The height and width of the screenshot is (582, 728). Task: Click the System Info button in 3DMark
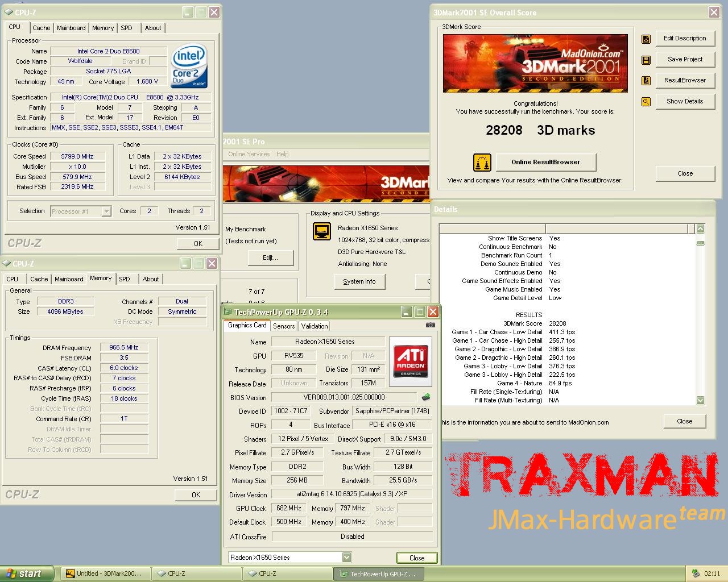(359, 282)
